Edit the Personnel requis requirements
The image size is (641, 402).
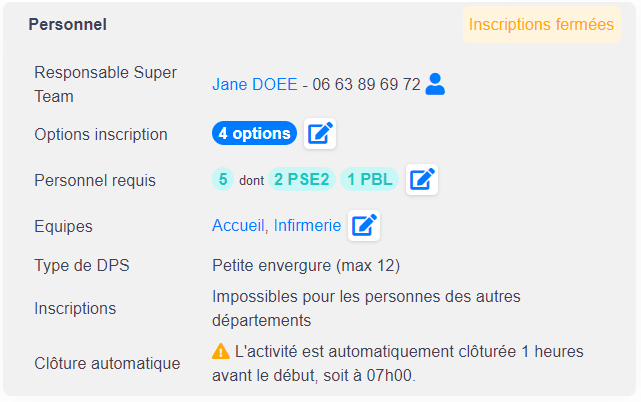click(x=422, y=180)
